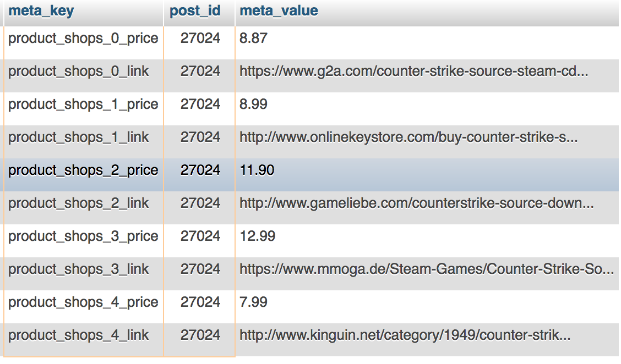The height and width of the screenshot is (364, 621).
Task: Select the product_shops_1_price key cell
Action: point(84,109)
